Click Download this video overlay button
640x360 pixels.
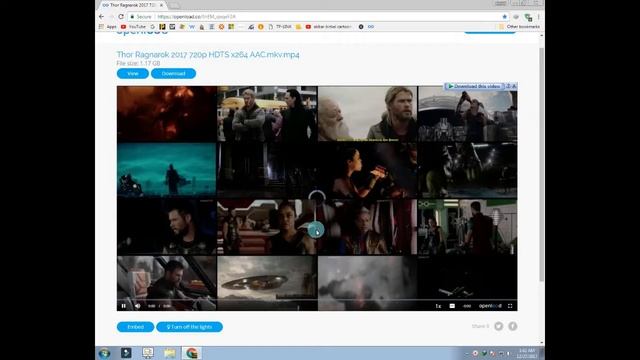pyautogui.click(x=474, y=86)
